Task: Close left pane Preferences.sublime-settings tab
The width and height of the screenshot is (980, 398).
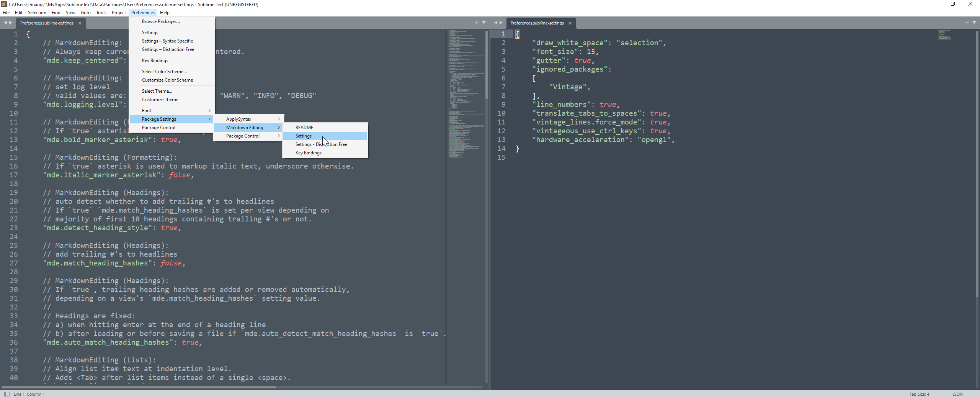Action: [x=80, y=23]
